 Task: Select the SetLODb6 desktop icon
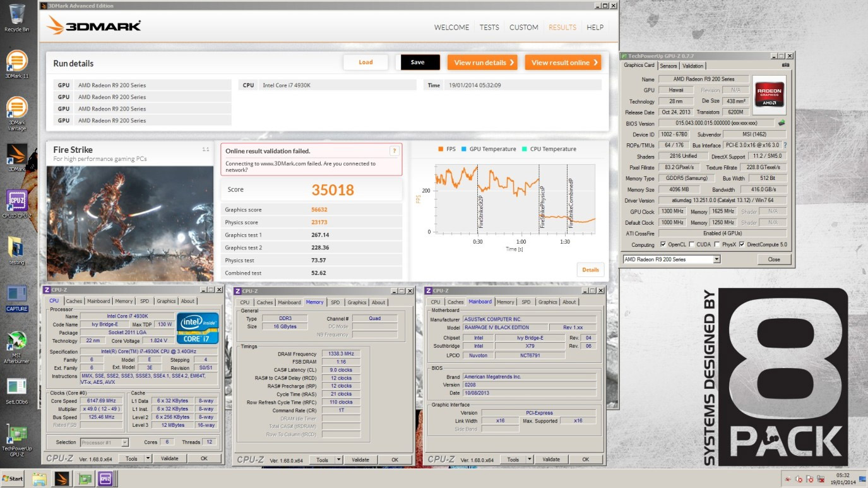coord(16,391)
